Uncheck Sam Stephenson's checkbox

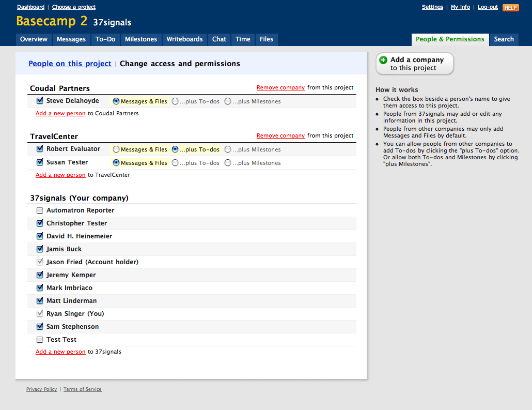coord(40,326)
